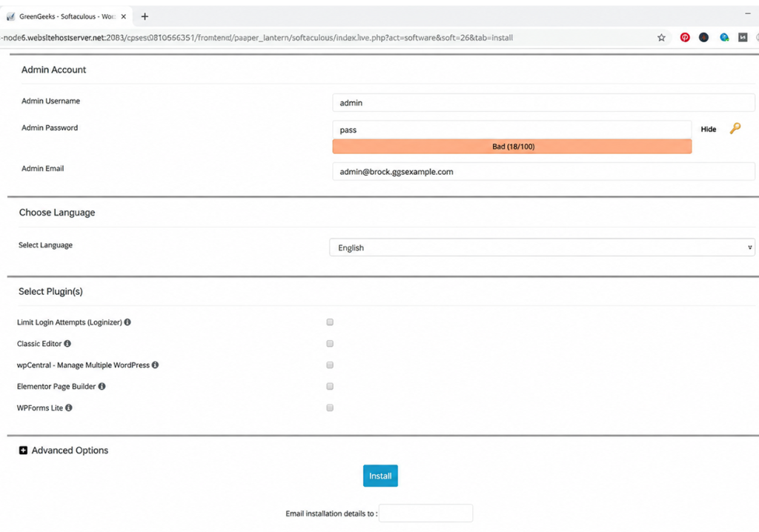Click the bookmark star in address bar

661,38
